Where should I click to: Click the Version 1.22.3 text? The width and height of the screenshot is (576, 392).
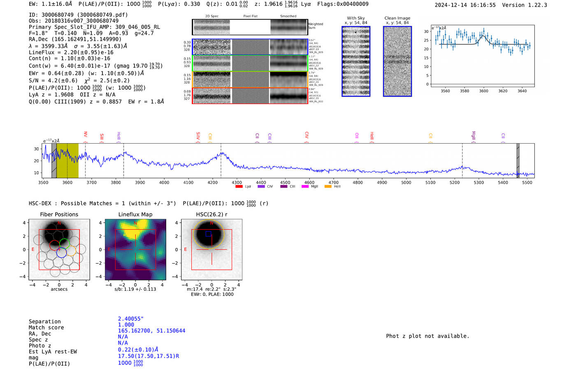tap(525, 5)
